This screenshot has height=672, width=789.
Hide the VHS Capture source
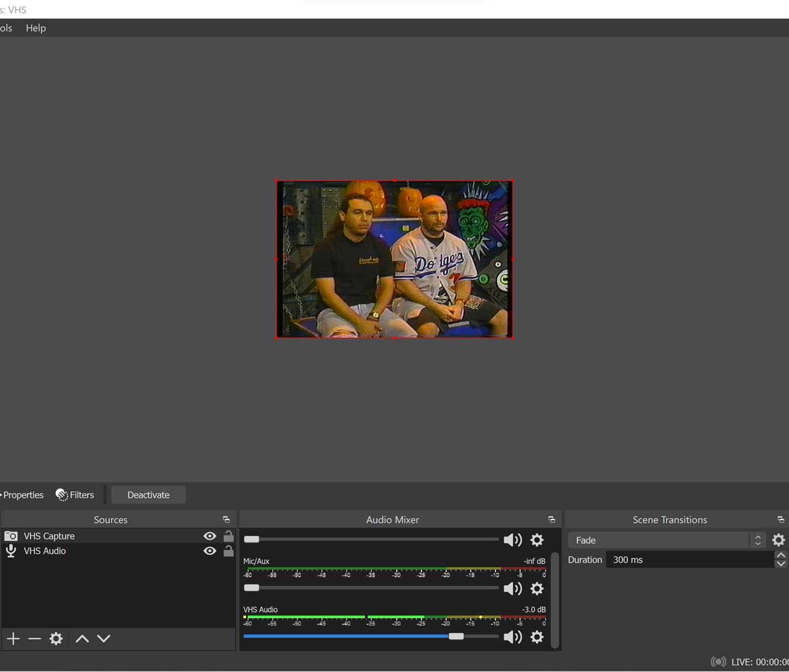(x=210, y=536)
